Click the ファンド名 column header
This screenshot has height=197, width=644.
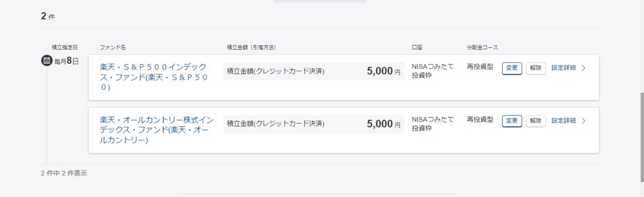[113, 48]
